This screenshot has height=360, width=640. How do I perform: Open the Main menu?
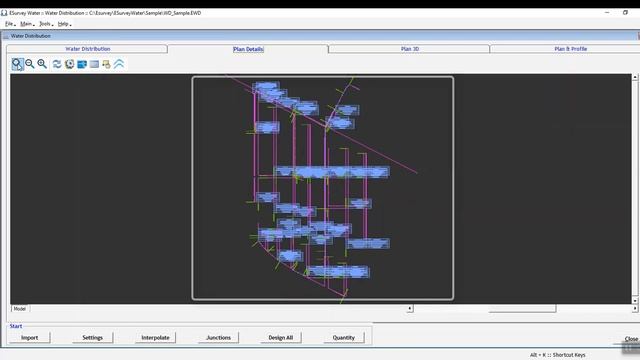click(27, 24)
